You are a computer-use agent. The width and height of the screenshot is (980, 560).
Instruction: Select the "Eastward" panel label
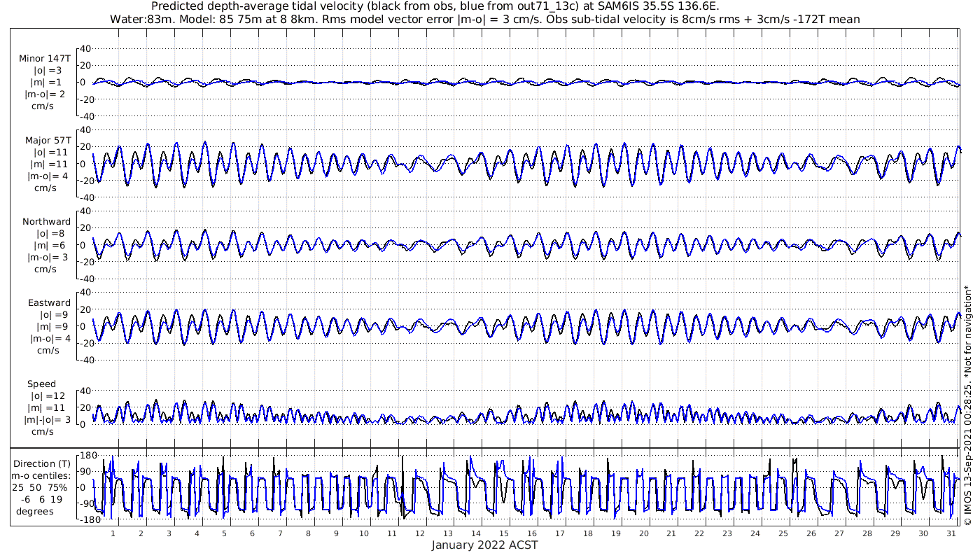49,303
